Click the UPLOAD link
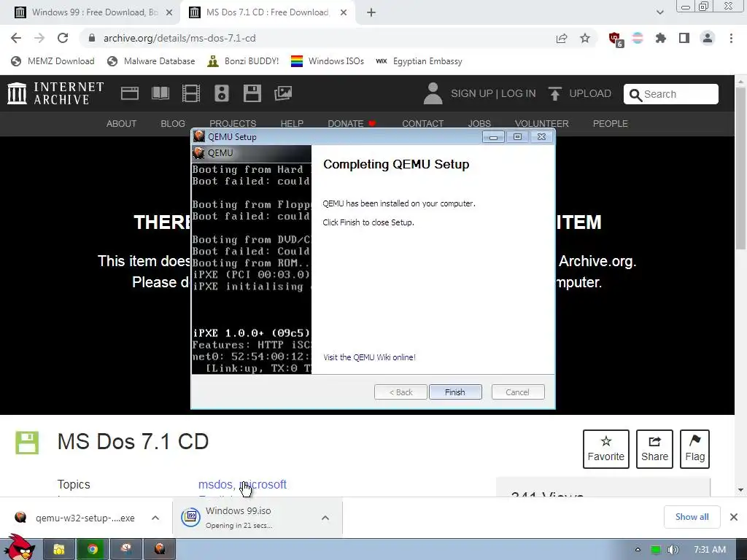This screenshot has width=747, height=560. [580, 93]
